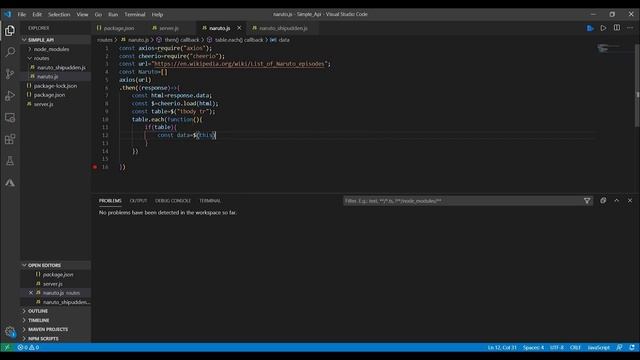
Task: Click UTF-8 encoding in status bar
Action: tap(557, 347)
